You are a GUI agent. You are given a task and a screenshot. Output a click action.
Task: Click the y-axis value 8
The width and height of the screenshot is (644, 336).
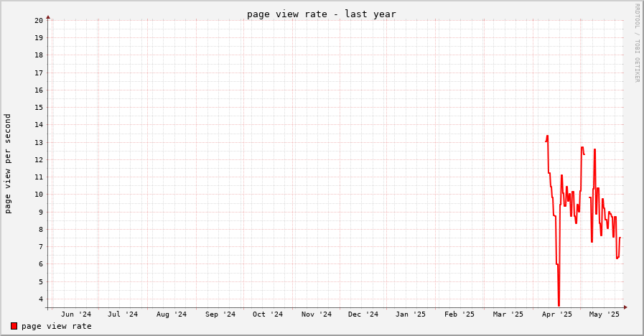[41, 230]
